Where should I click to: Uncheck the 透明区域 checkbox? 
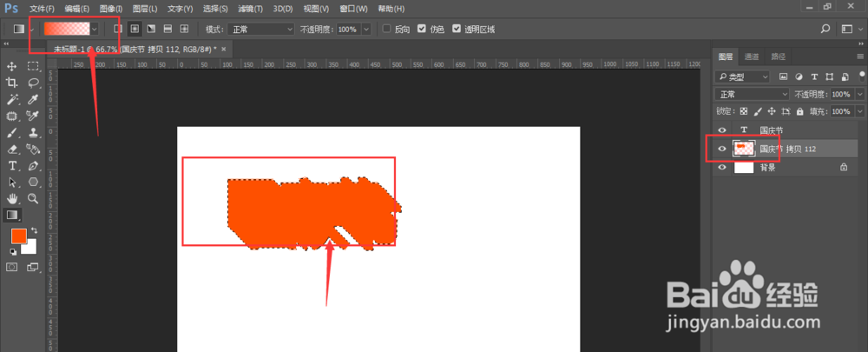[457, 29]
